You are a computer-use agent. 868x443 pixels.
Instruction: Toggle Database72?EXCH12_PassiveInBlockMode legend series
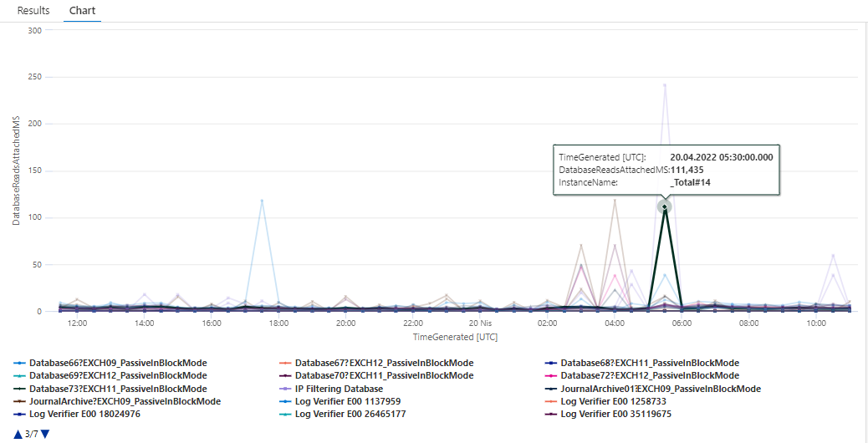point(642,375)
